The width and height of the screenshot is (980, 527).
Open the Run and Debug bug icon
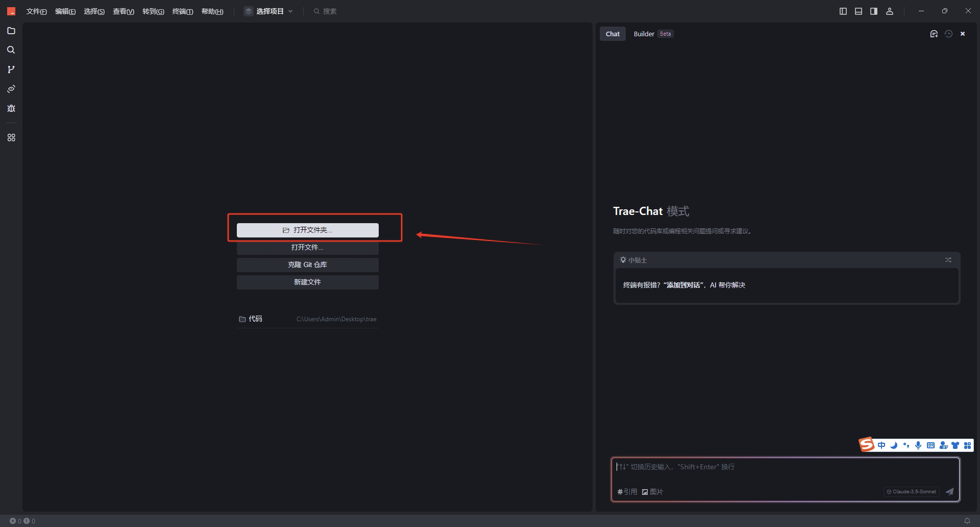(11, 108)
